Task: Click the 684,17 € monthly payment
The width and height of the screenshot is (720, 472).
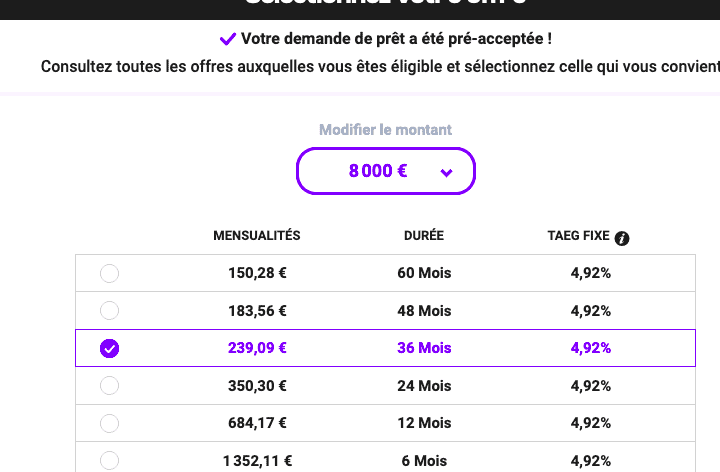Action: (257, 423)
